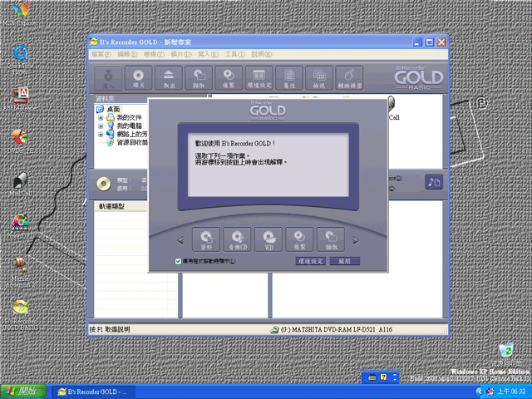532x399 pixels.
Task: Click the gold disc icon in info bar
Action: (x=103, y=184)
